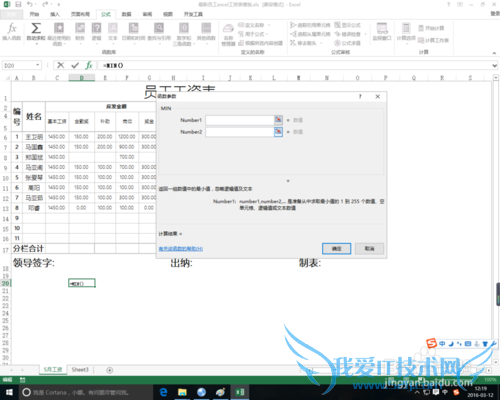Collapse the ribbon with the arrow

click(x=494, y=53)
